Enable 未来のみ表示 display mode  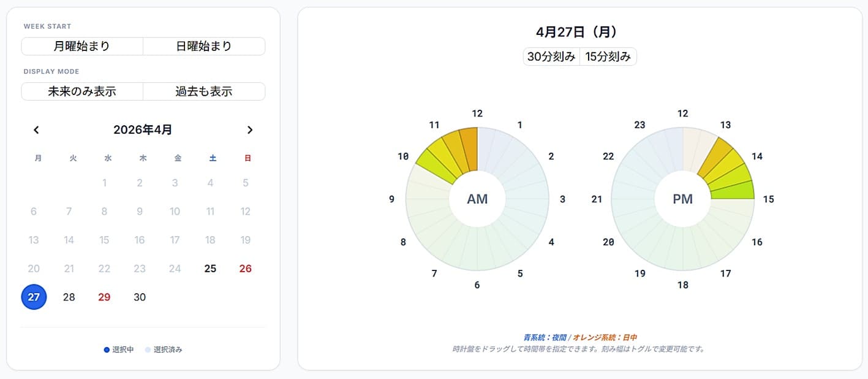tap(82, 92)
